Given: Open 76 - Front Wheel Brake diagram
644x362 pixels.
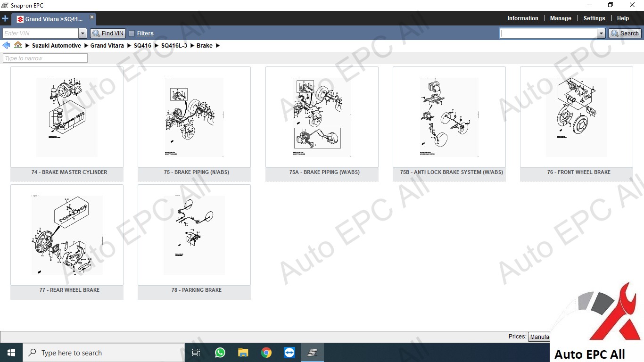Looking at the screenshot, I should pyautogui.click(x=577, y=123).
